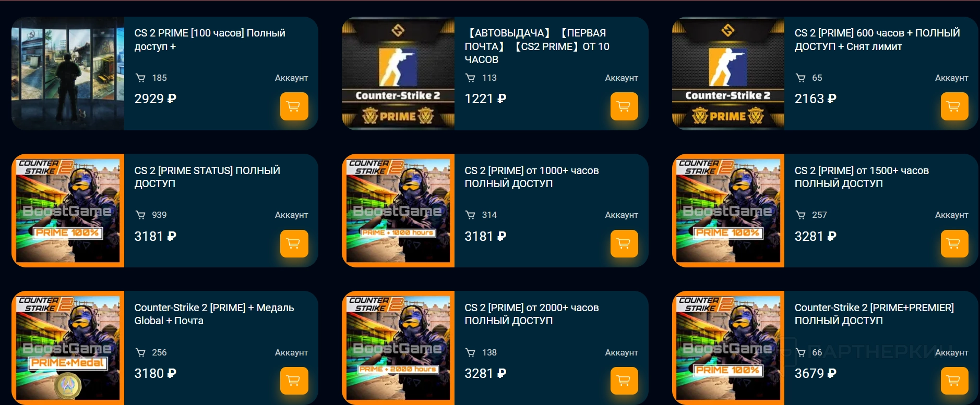Open the CS 2 [PRIME STATUS] ПОЛНЫЙ ДОСТУП title
The width and height of the screenshot is (980, 405).
coord(207,177)
